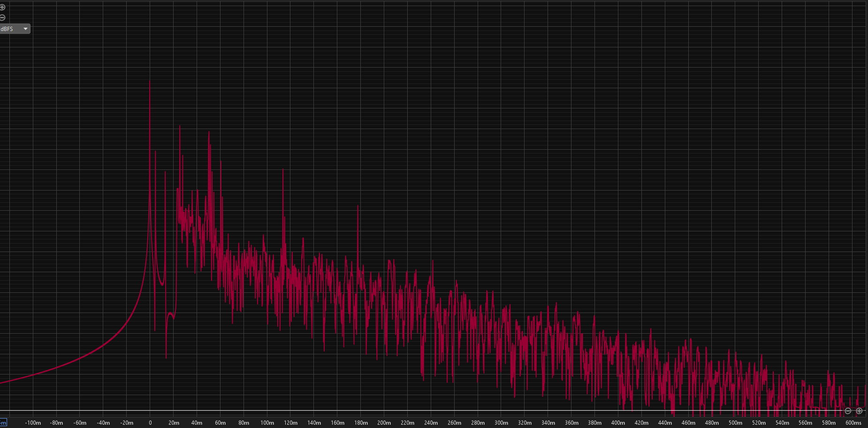The image size is (868, 428).
Task: Click the -60m time axis label
Action: coord(80,423)
